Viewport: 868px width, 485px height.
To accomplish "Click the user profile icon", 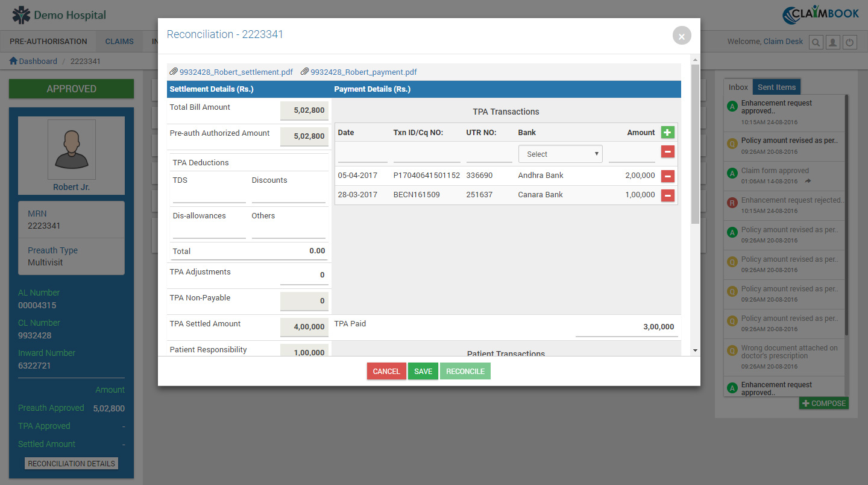I will click(x=832, y=42).
